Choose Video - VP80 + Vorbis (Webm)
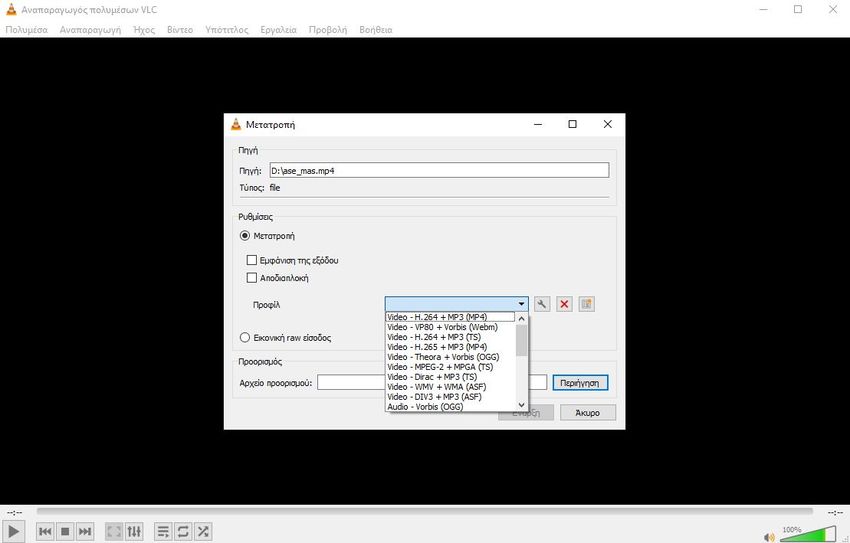850x543 pixels. point(450,327)
